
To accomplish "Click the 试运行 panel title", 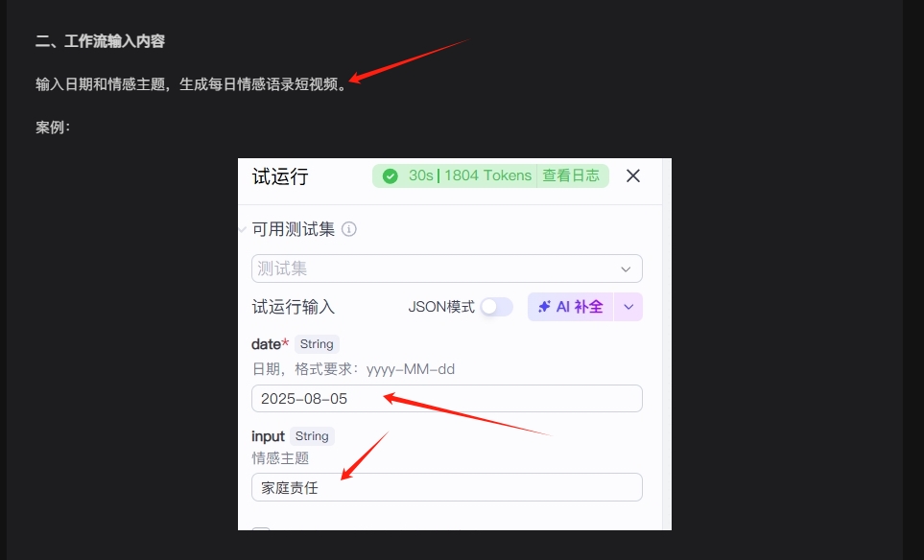I will click(280, 177).
